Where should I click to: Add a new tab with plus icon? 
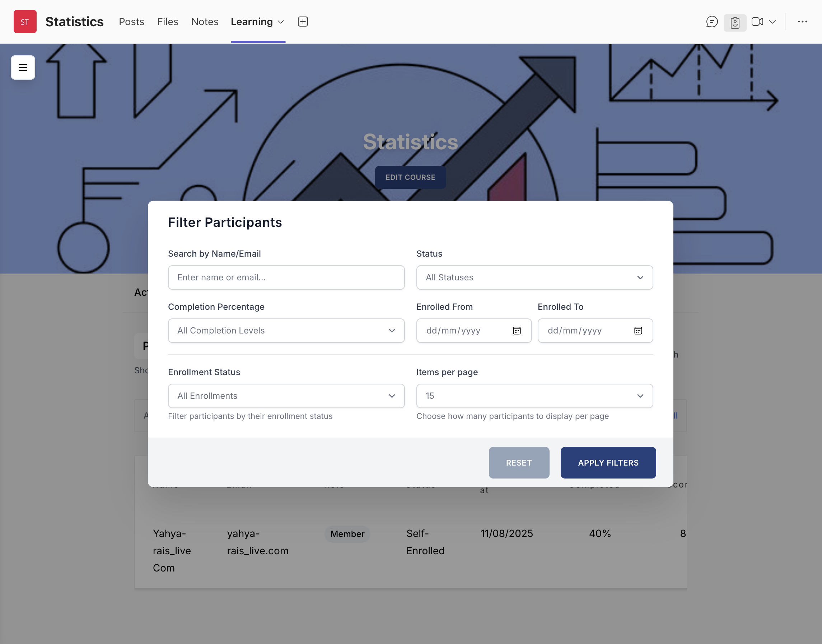(303, 22)
